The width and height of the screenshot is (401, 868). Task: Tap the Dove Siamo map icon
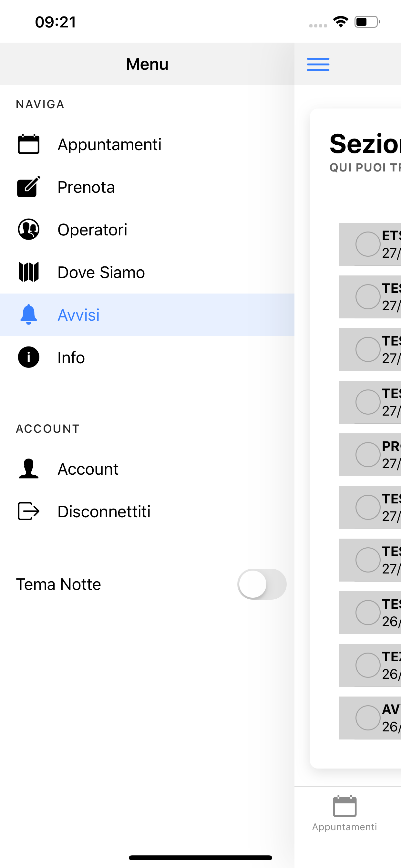[29, 272]
